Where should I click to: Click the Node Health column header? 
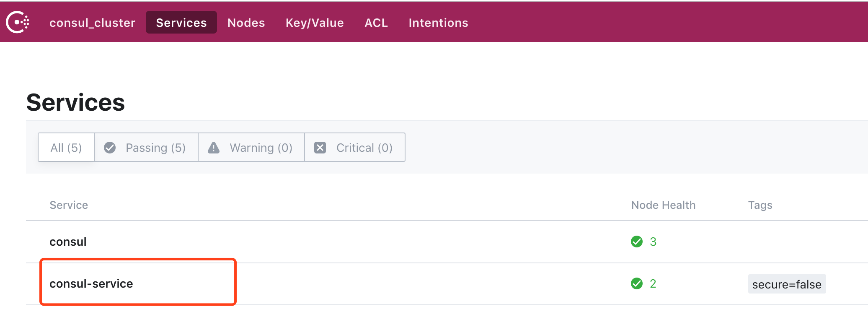coord(663,205)
